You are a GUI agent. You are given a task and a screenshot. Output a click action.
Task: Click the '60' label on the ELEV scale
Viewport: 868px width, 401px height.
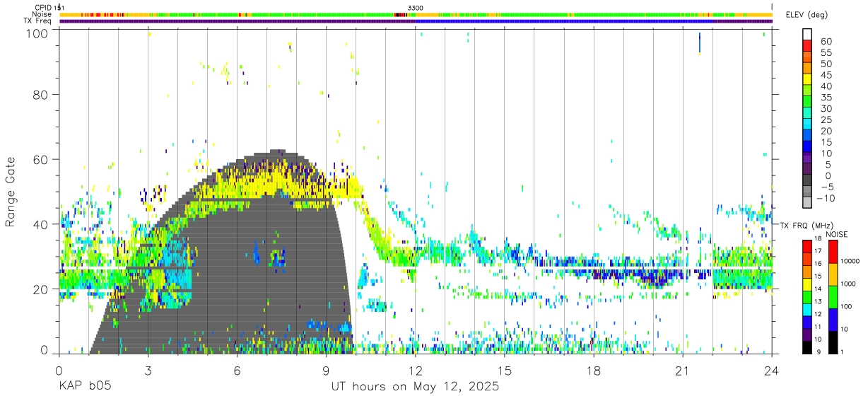point(826,41)
